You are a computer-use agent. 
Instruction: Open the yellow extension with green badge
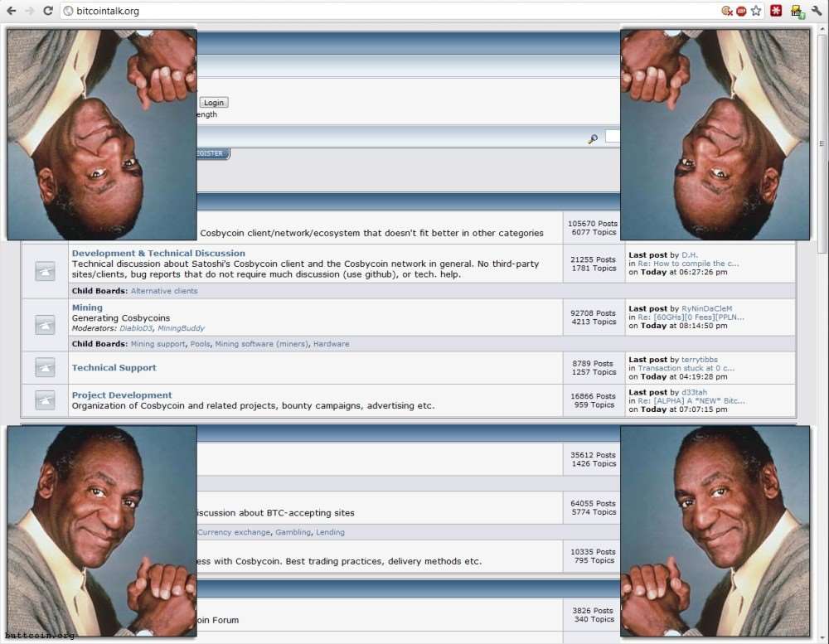tap(797, 11)
